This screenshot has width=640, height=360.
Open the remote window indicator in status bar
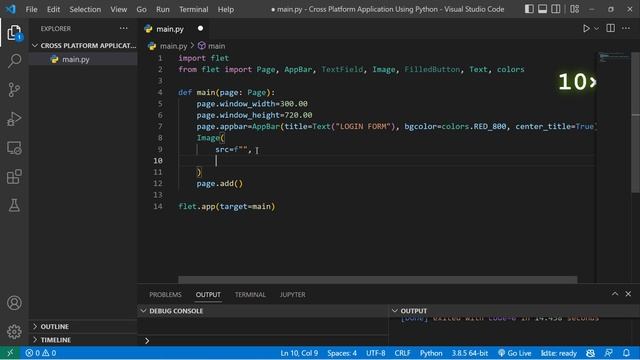10,353
